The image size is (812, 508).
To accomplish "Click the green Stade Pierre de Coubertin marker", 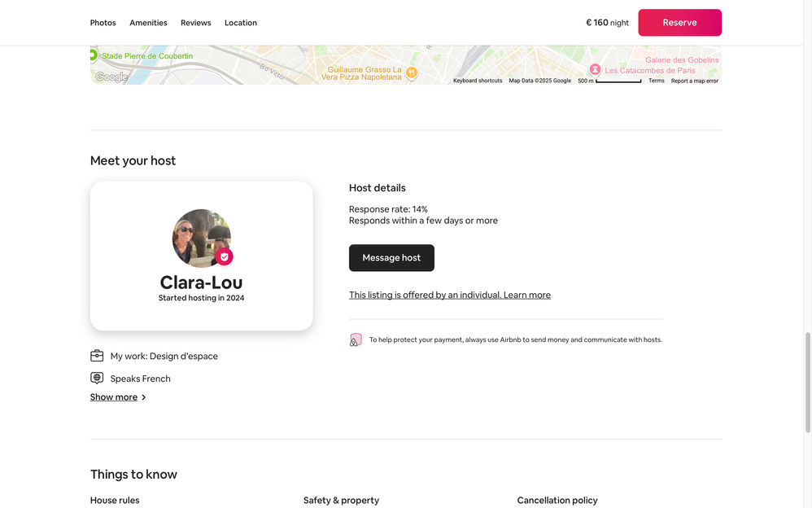I will [x=93, y=55].
